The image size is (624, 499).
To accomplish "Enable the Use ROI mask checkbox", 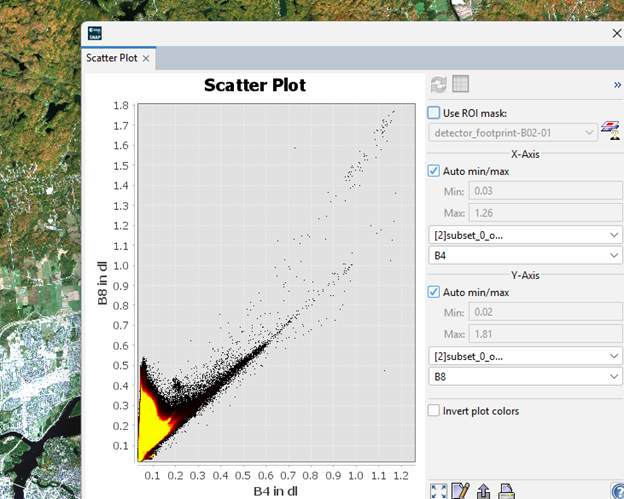I will click(434, 113).
